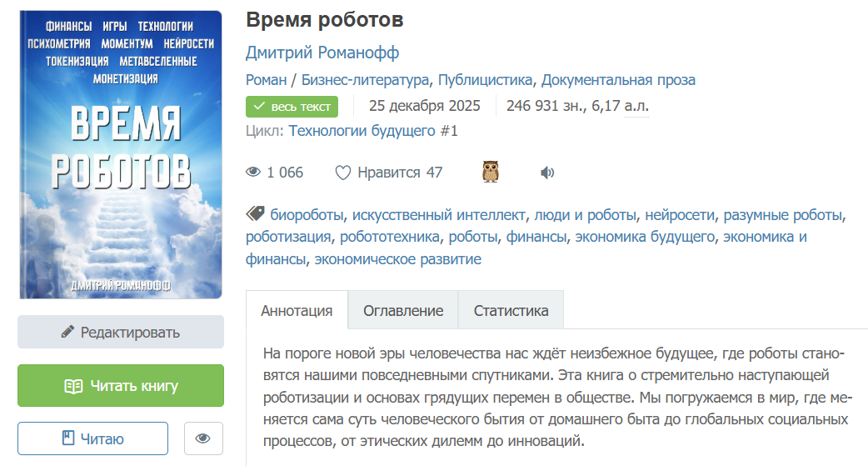Viewport: 868px width, 466px height.
Task: Click the heart like icon
Action: click(342, 173)
